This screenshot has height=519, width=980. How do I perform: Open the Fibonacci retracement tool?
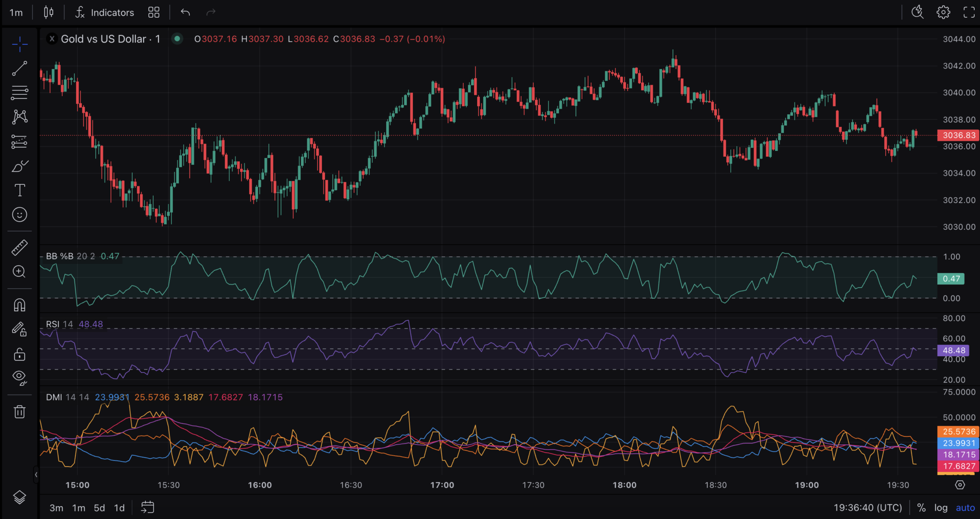[20, 92]
